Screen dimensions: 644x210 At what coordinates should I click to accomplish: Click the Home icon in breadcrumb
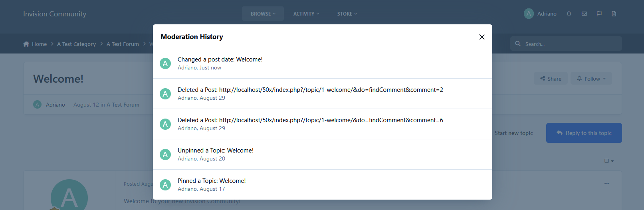pyautogui.click(x=26, y=44)
